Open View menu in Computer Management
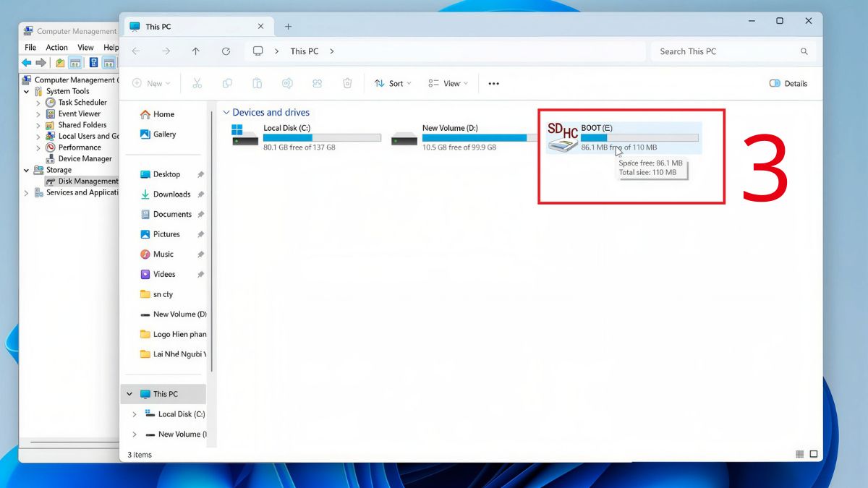Viewport: 868px width, 488px height. pyautogui.click(x=86, y=48)
